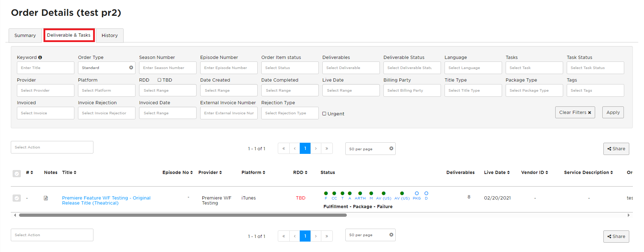This screenshot has width=644, height=252.
Task: Go to last page in bottom pagination
Action: 327,236
